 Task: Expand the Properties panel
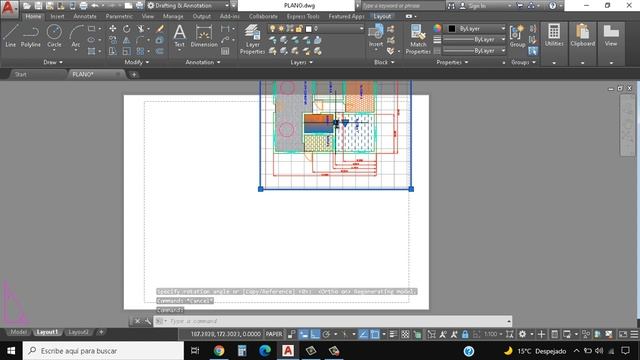tap(452, 62)
